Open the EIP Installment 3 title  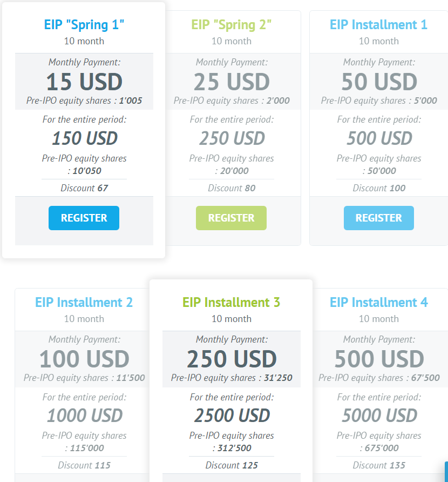click(x=231, y=303)
